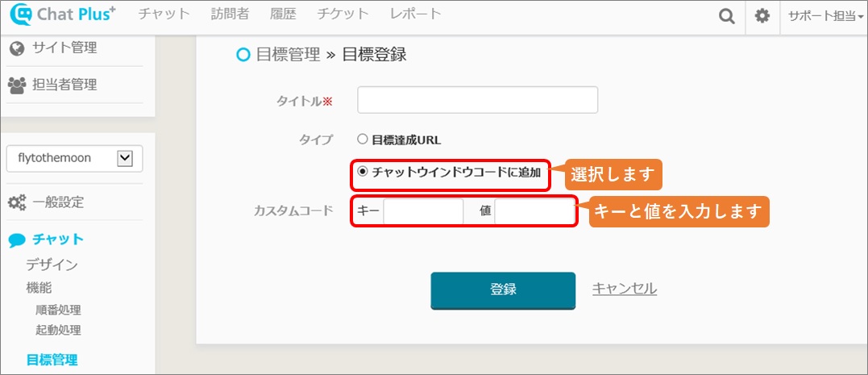Select the 目標達成URL radio button
Viewport: 868px width, 375px height.
coord(363,139)
